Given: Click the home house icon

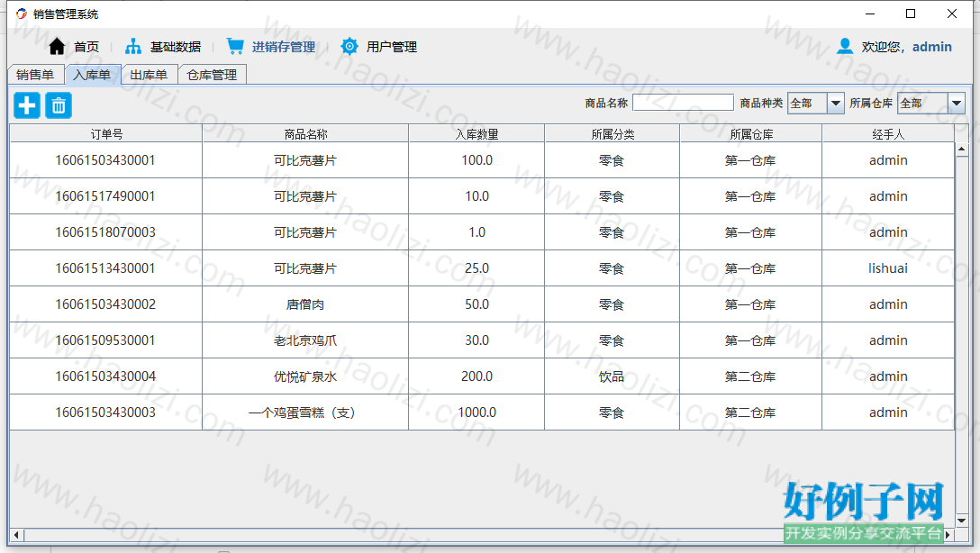Looking at the screenshot, I should (x=57, y=46).
